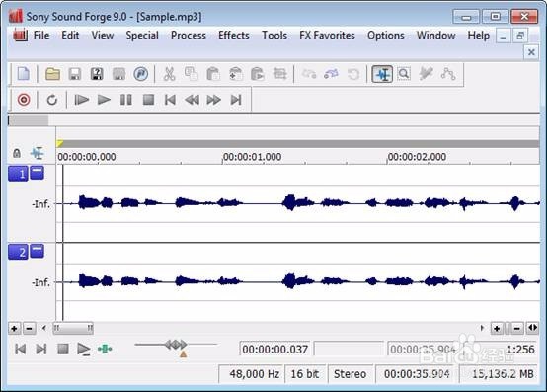
Task: Click horizontal scrollbar thumb
Action: (73, 328)
